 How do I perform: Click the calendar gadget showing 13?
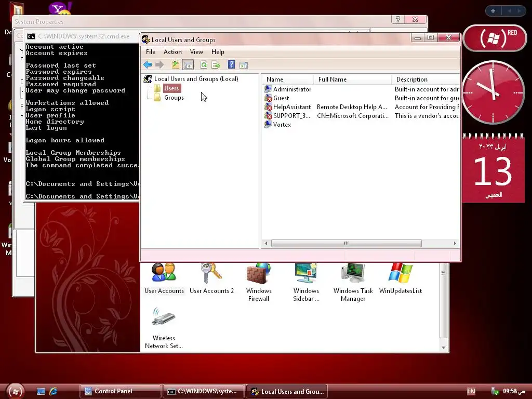pos(494,169)
